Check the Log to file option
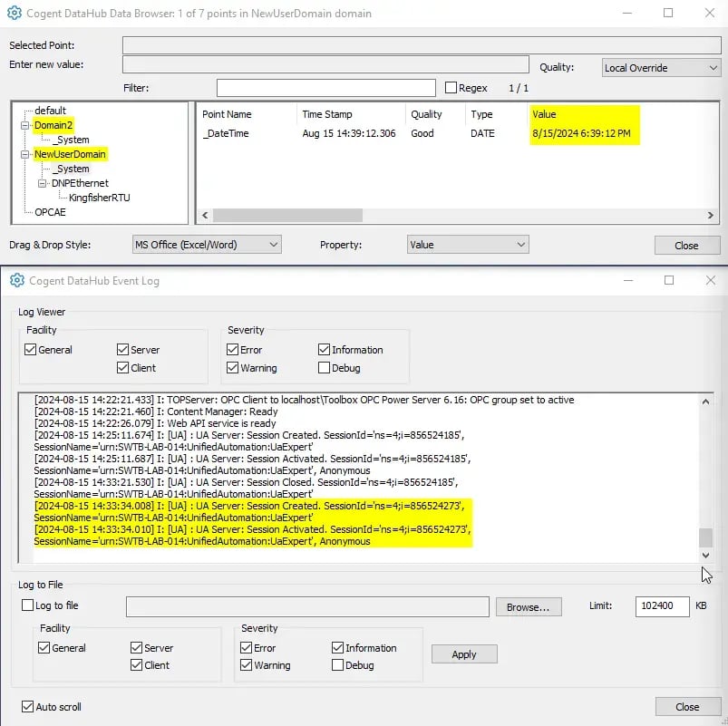 (30, 605)
